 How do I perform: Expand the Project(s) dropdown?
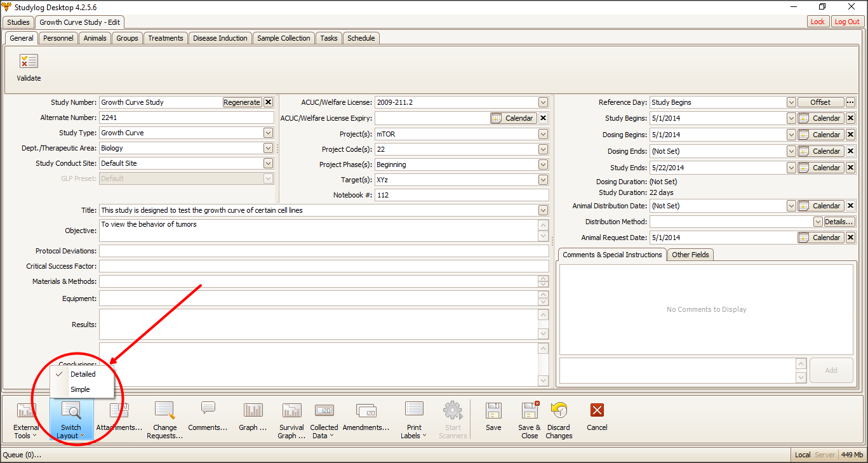(543, 134)
